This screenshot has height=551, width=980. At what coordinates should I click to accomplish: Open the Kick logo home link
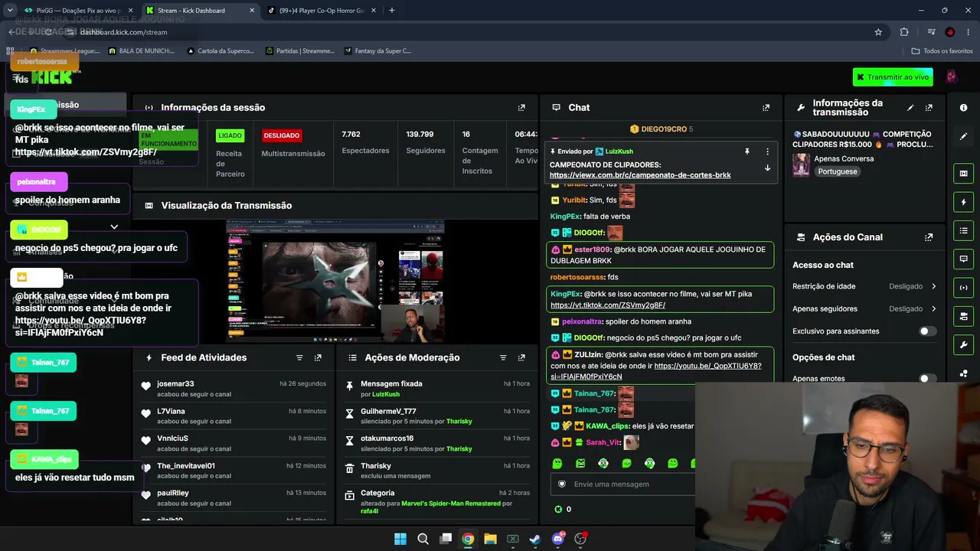tap(52, 77)
